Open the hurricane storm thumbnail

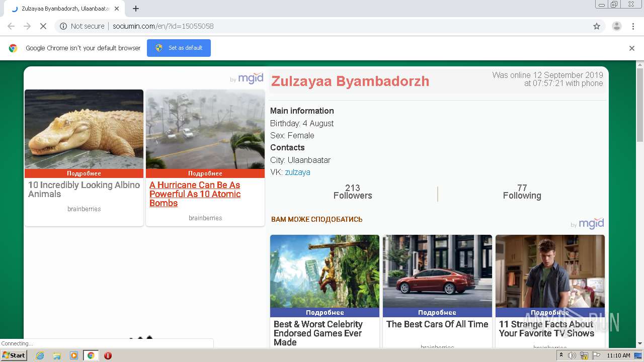pos(205,129)
